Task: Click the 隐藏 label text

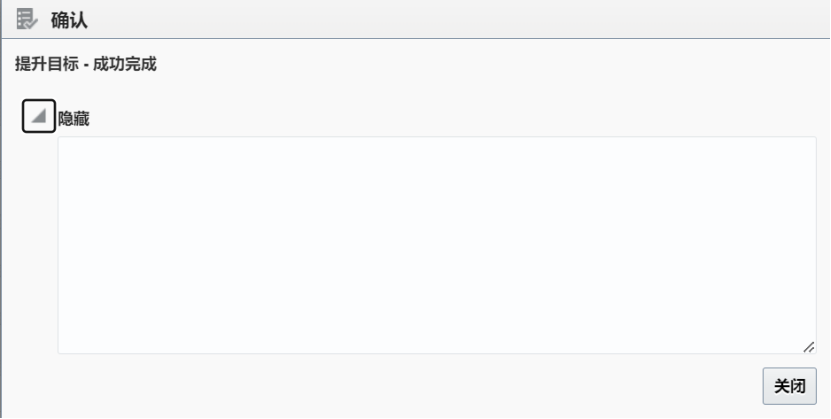Action: [74, 119]
